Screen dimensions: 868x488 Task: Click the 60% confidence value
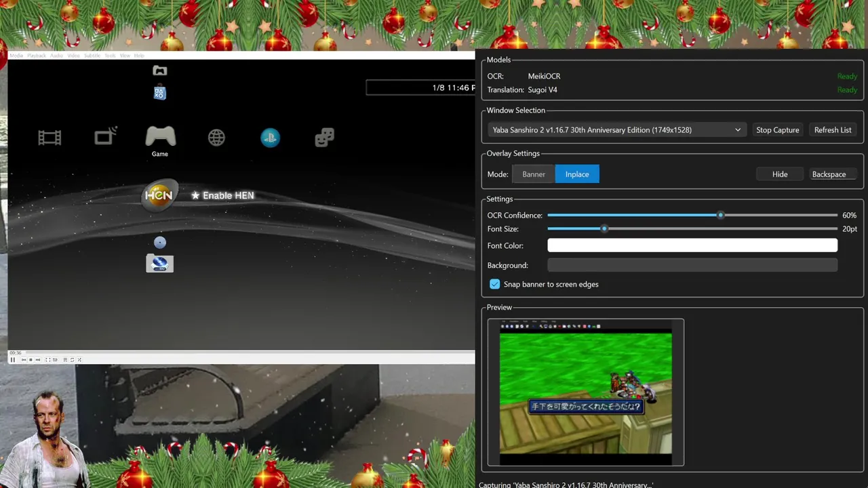849,215
